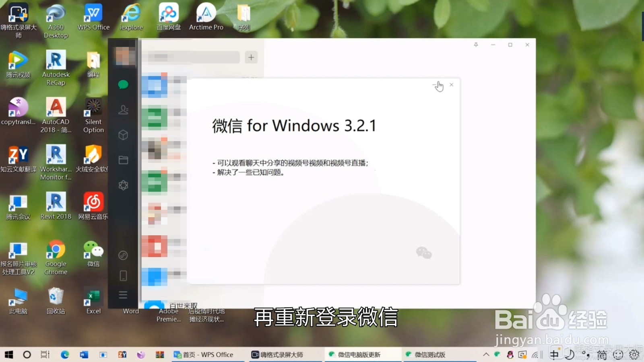Open the WeChat contacts icon
This screenshot has height=362, width=644.
pyautogui.click(x=123, y=109)
